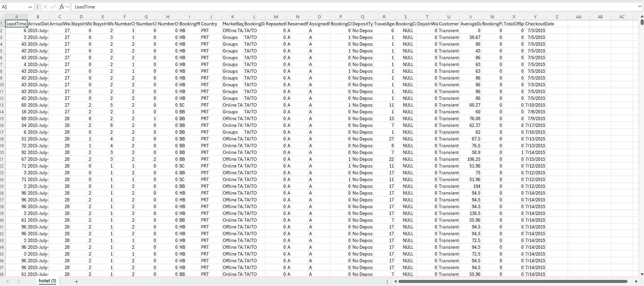This screenshot has height=286, width=644.
Task: Click the Insert Function fx icon
Action: pos(61,7)
